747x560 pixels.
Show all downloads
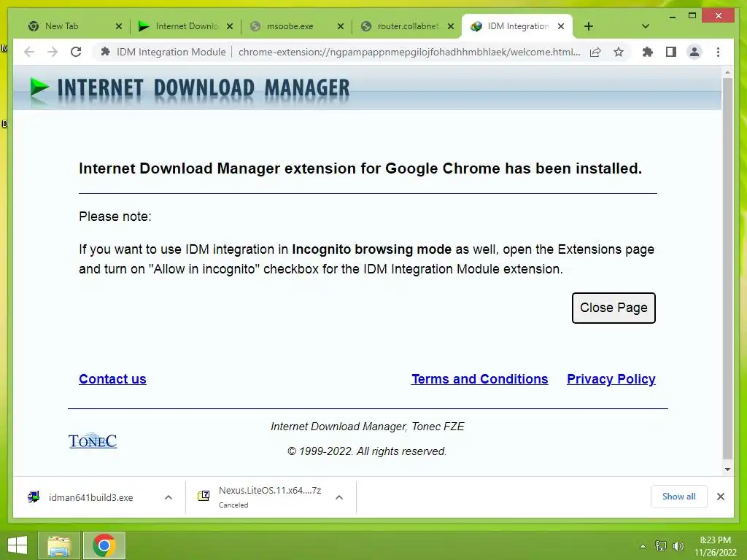pos(679,497)
